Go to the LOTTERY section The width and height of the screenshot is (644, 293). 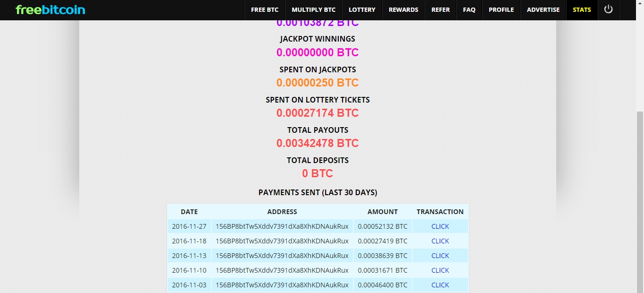pyautogui.click(x=362, y=9)
